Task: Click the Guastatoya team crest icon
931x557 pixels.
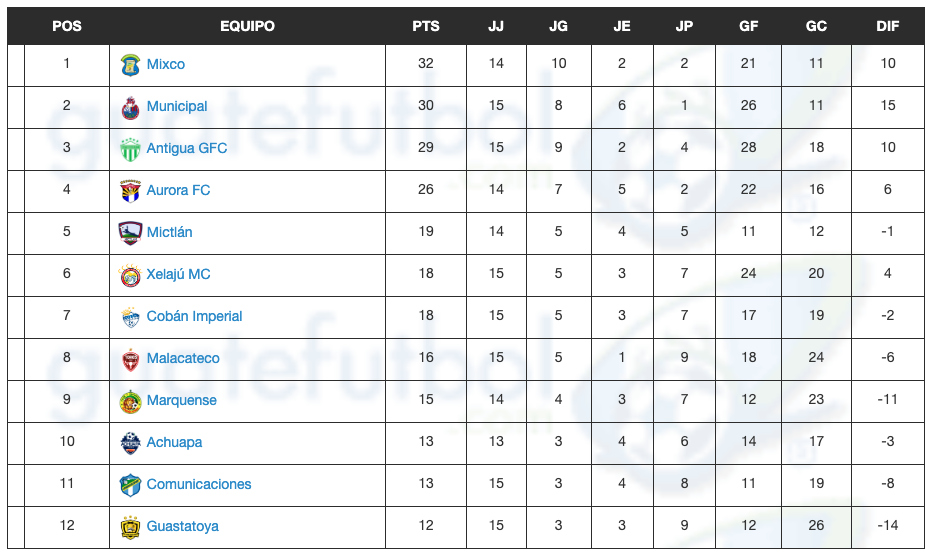Action: (x=130, y=526)
